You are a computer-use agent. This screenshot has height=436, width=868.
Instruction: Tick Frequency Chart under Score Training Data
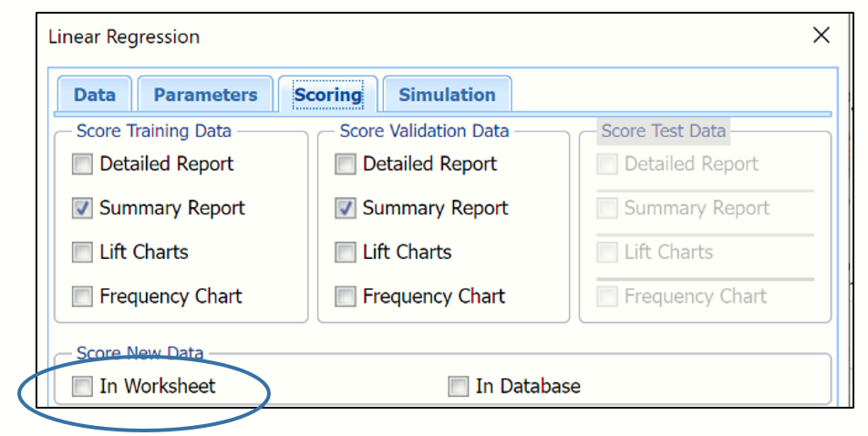click(x=83, y=296)
